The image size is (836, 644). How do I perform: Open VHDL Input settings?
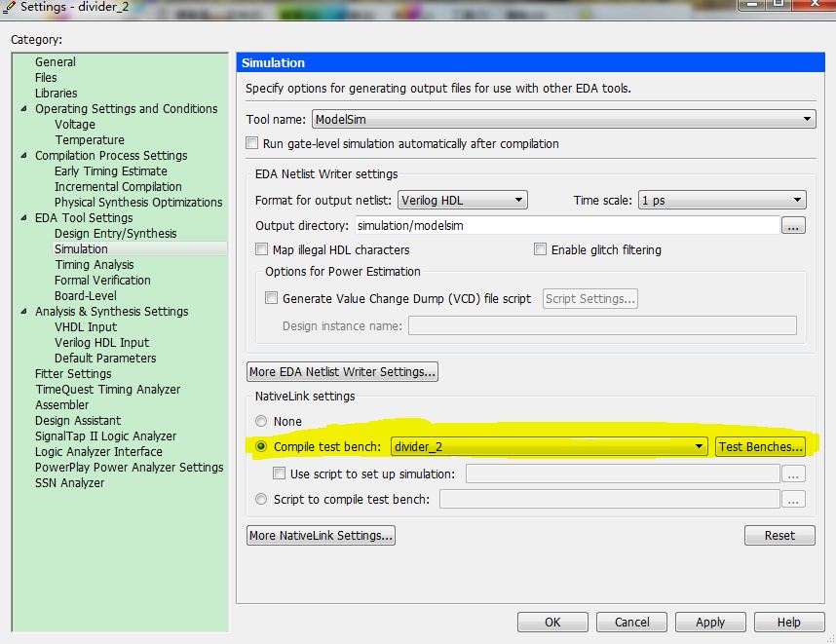(x=86, y=326)
